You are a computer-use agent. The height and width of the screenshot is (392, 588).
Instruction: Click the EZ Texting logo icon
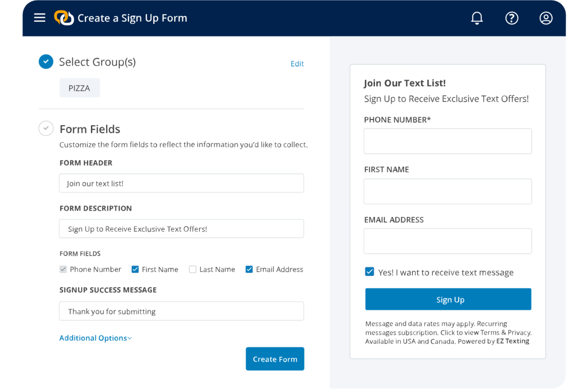point(64,18)
